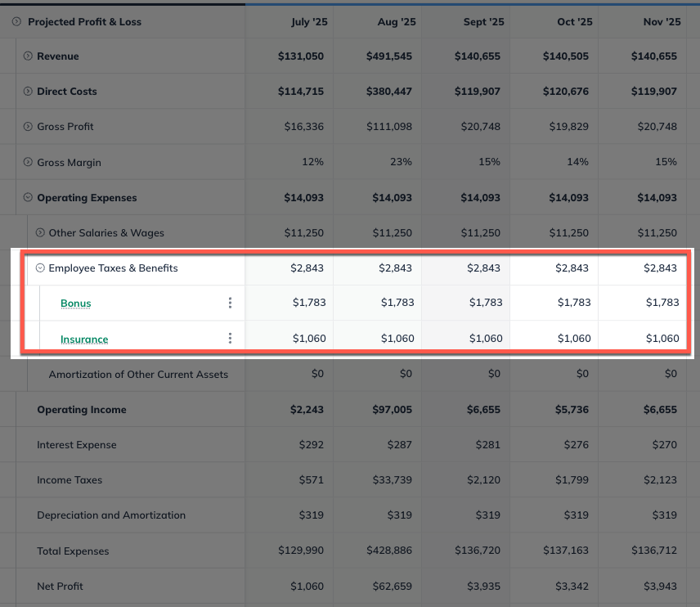The image size is (700, 607).
Task: Open the Bonus line item
Action: pyautogui.click(x=75, y=303)
